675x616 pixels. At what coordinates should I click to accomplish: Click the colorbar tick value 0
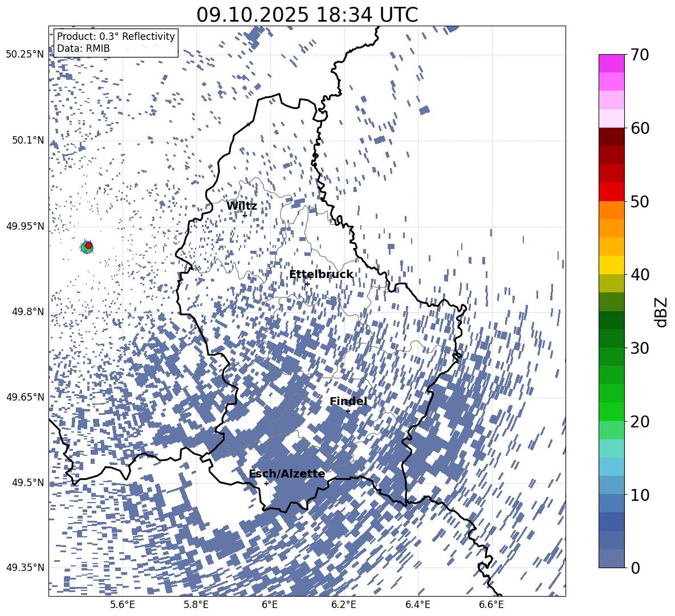point(635,568)
